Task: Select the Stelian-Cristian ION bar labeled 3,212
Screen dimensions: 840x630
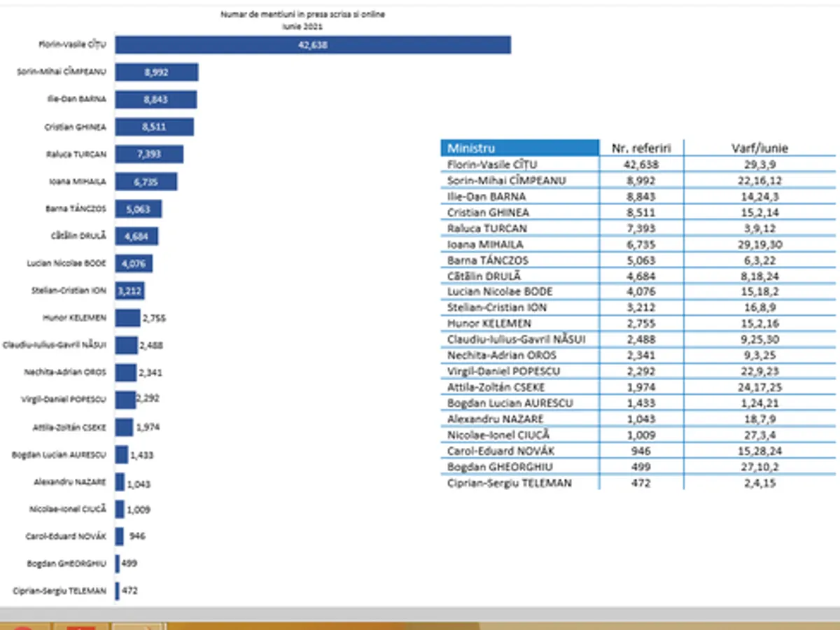Action: (130, 290)
